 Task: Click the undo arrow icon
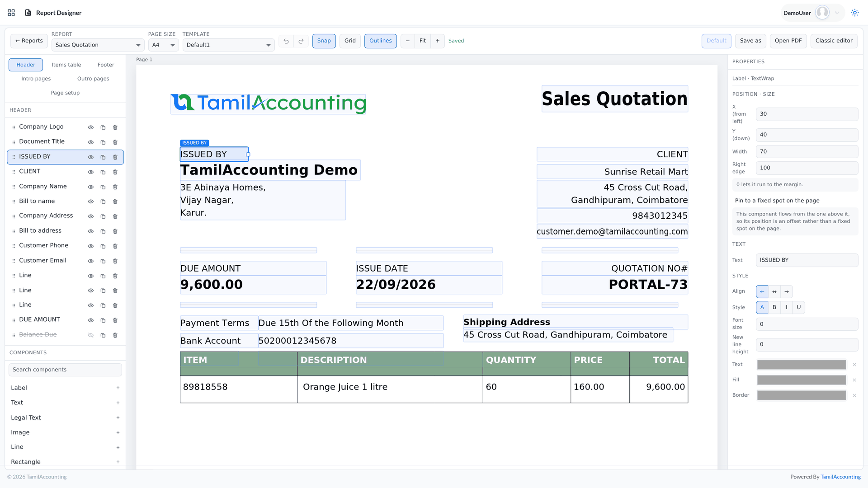click(286, 41)
